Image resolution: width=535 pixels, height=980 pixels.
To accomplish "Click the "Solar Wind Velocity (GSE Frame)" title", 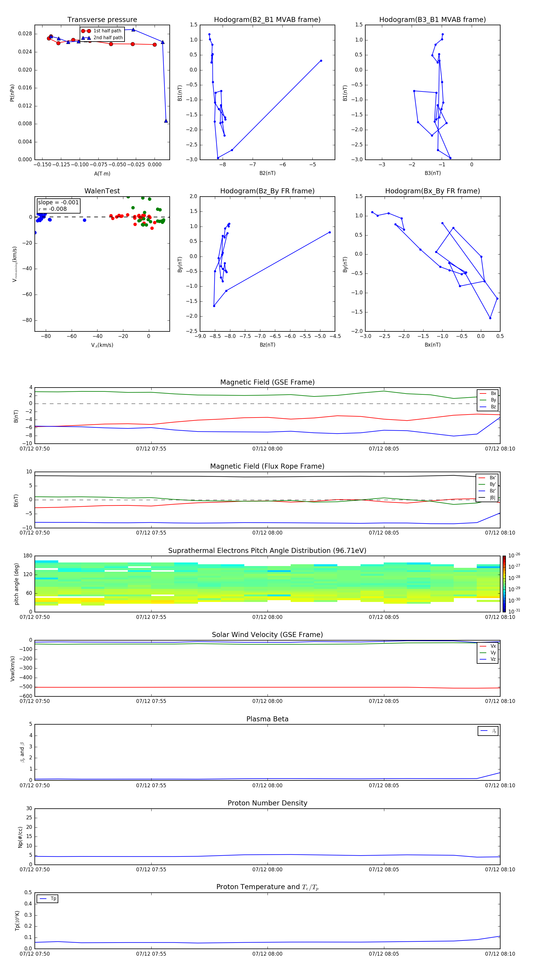I will coord(267,635).
